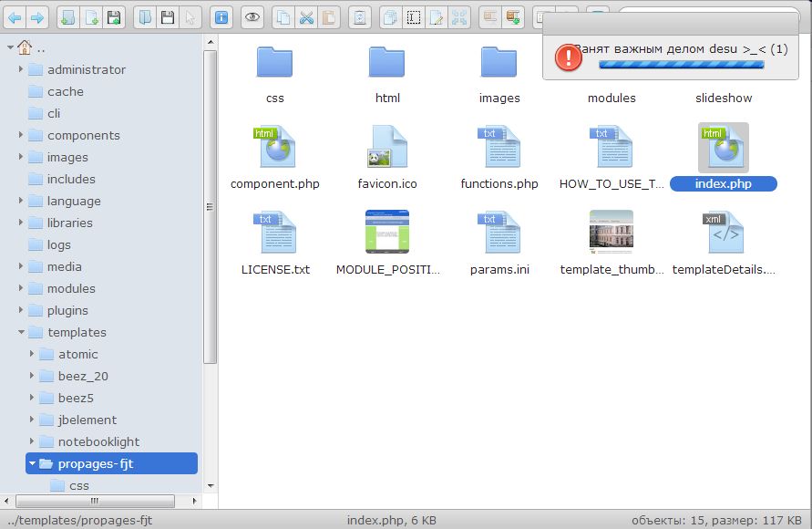Viewport: 812px width, 529px height.
Task: Click the '../templates/propages-fjt' path in status bar
Action: click(80, 520)
